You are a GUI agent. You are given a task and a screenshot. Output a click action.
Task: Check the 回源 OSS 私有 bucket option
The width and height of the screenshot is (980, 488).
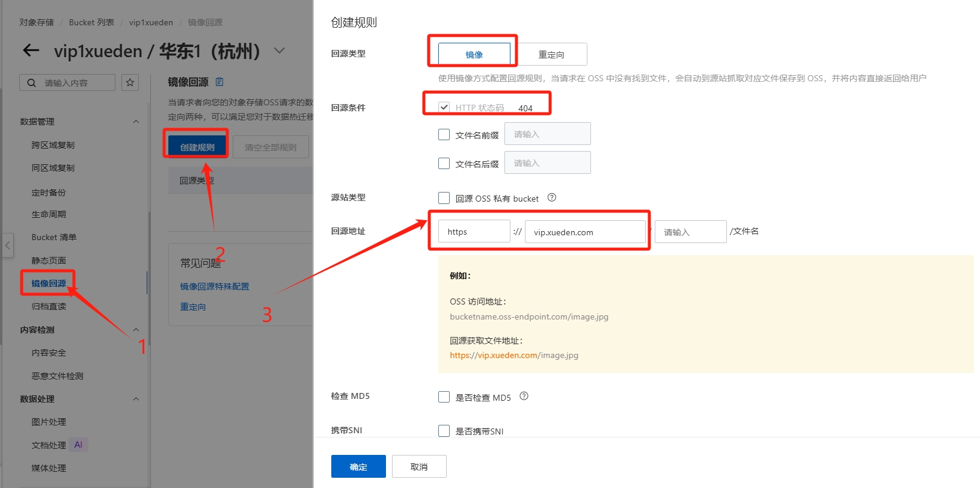click(x=444, y=198)
